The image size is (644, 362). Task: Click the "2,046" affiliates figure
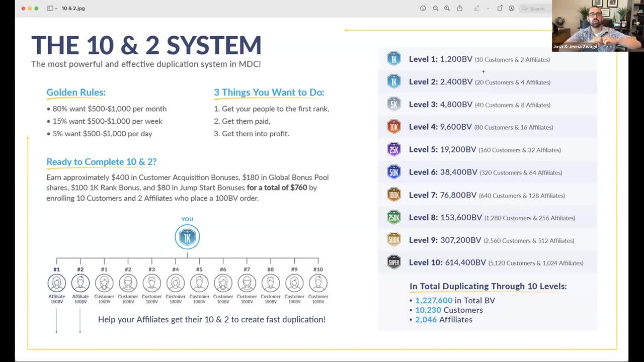click(x=426, y=319)
